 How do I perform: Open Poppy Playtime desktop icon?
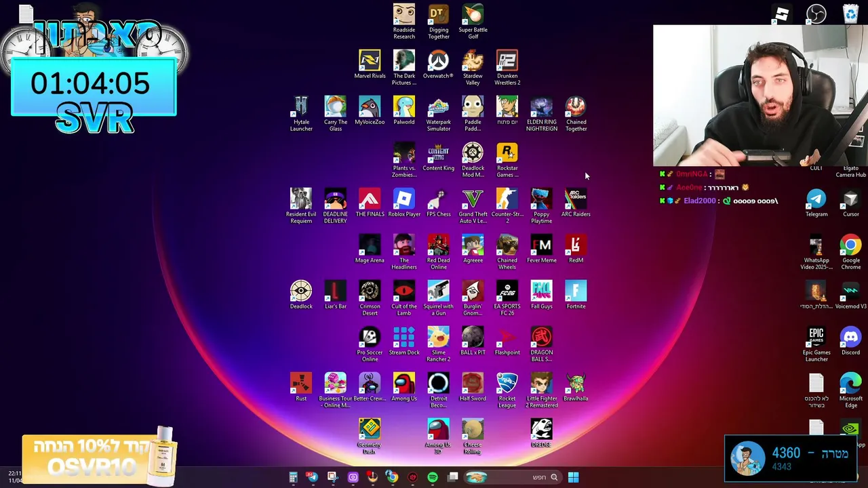(541, 205)
